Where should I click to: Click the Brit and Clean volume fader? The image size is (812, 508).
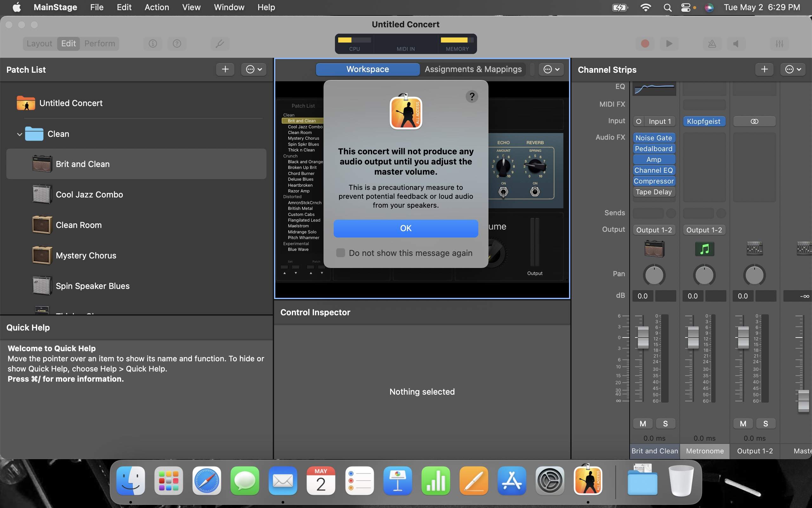(643, 337)
